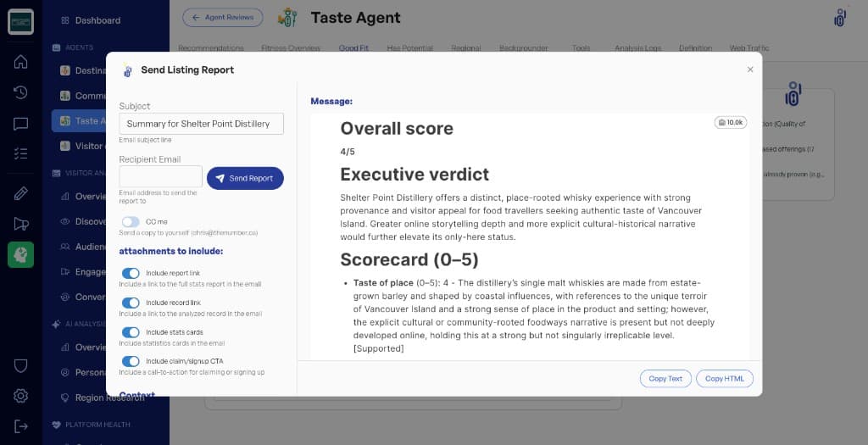Open the Backgrounder tab
Screen dimensions: 868x445
tap(524, 48)
